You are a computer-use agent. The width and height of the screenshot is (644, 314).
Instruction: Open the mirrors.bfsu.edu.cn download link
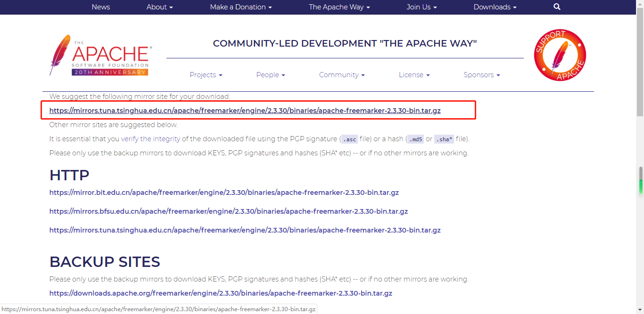(x=229, y=211)
